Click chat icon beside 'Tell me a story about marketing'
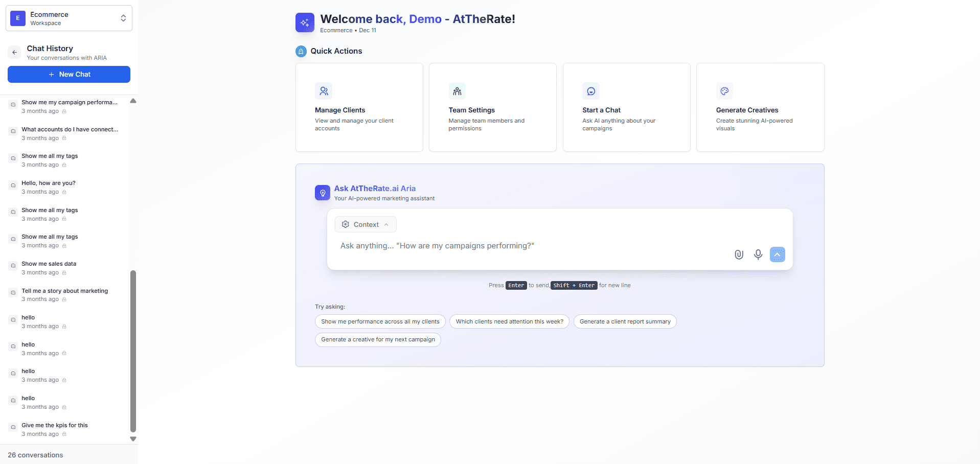The width and height of the screenshot is (980, 464). coord(13,293)
